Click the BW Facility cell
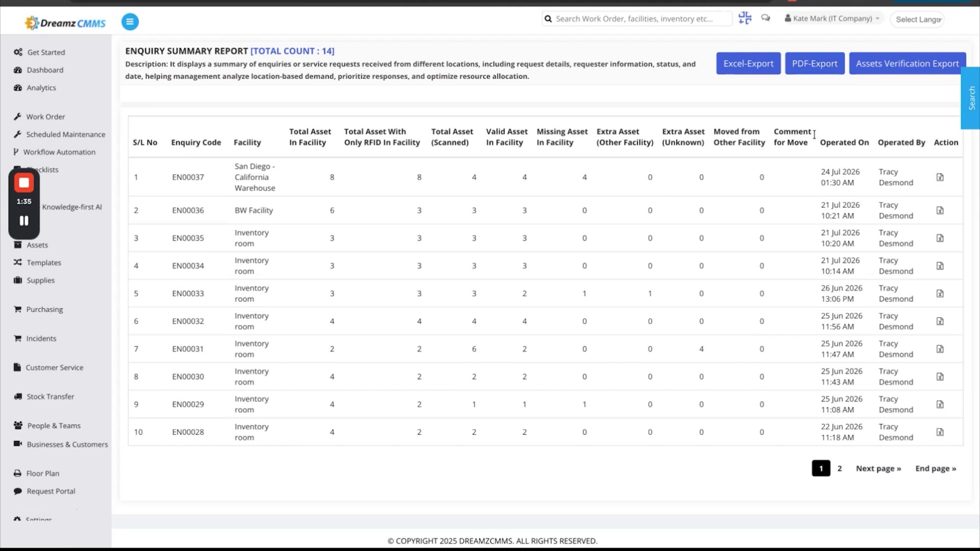Image resolution: width=980 pixels, height=551 pixels. pyautogui.click(x=254, y=210)
